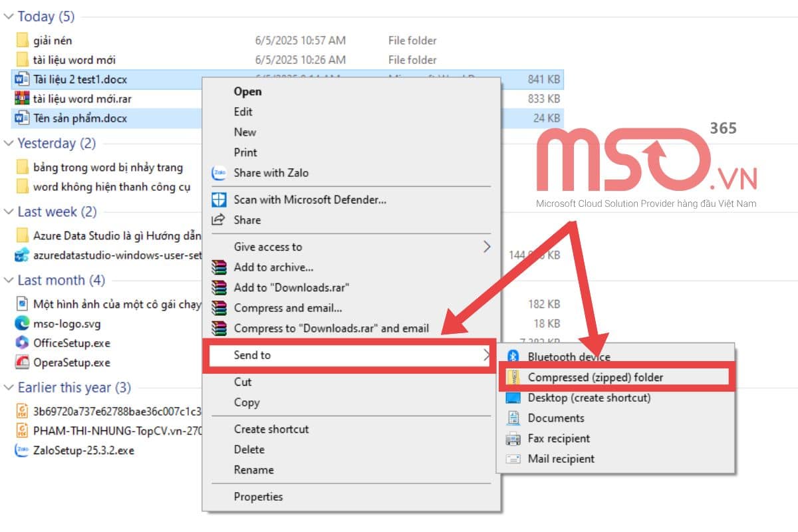Select the Tên sản phẩm.docx file name

[80, 118]
